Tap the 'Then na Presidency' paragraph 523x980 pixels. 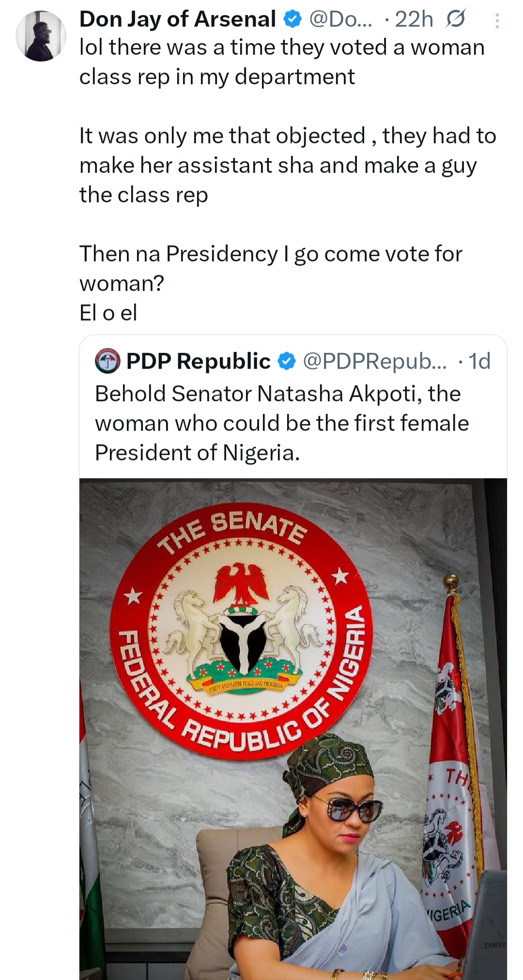[270, 268]
